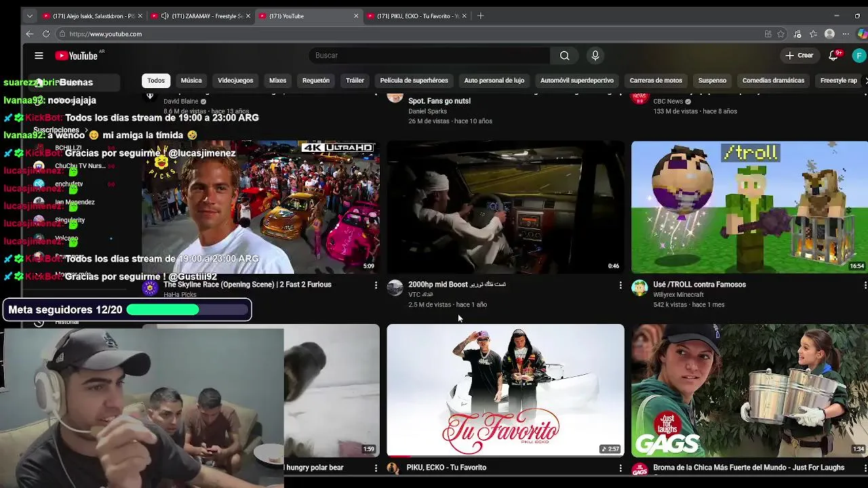Open Broma de la Chica Más Fuerte title
Viewport: 868px width, 488px height.
tap(749, 468)
